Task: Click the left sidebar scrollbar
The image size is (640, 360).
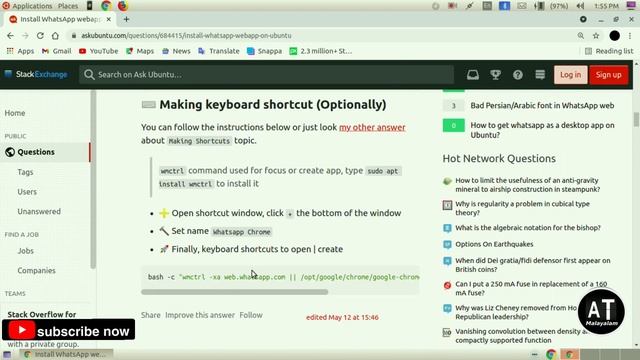Action: [x=93, y=180]
